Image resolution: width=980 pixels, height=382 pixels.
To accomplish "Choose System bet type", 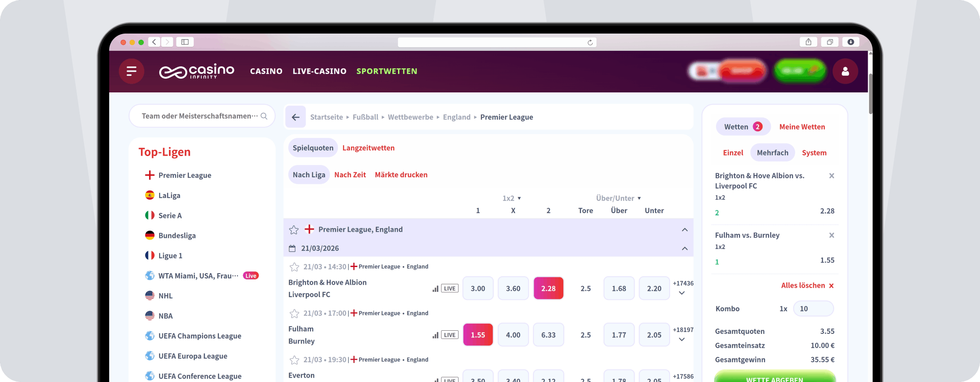I will (814, 153).
